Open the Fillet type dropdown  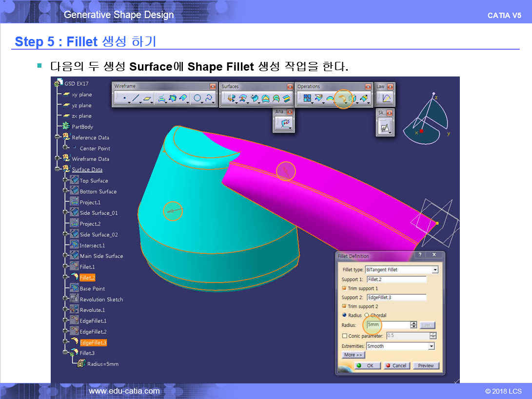(x=435, y=270)
